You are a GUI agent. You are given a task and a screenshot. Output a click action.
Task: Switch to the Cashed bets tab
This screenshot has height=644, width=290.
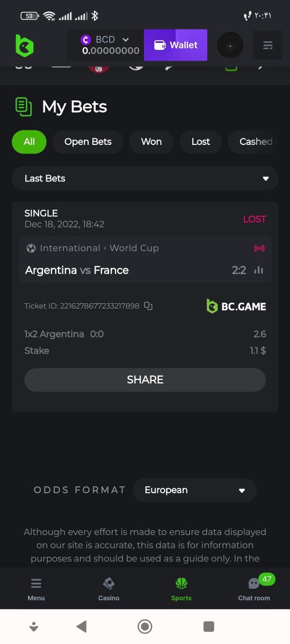253,142
